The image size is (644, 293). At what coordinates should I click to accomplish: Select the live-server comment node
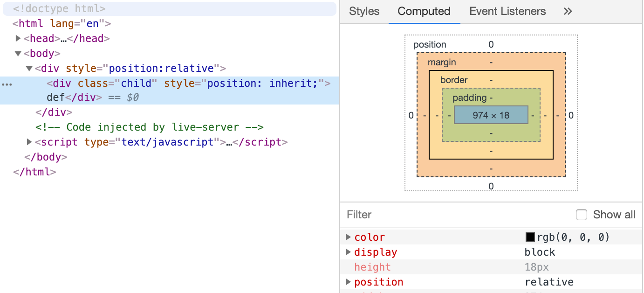tap(150, 127)
